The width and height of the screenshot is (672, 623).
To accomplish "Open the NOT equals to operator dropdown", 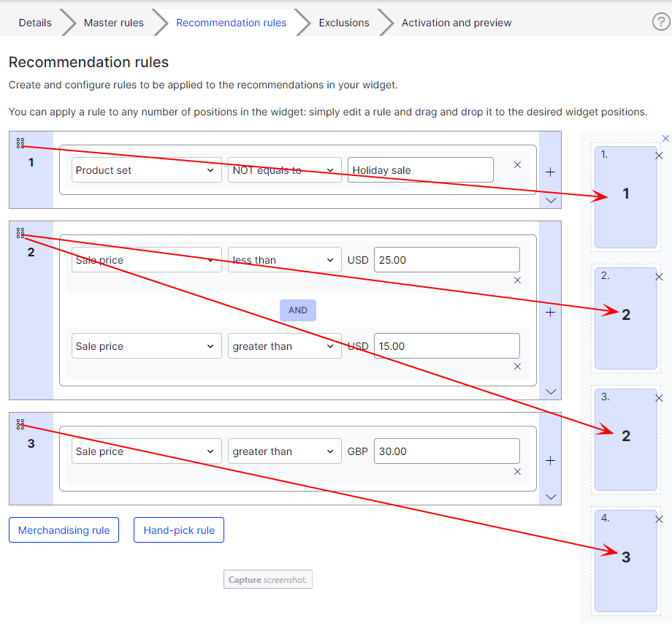I will 284,170.
